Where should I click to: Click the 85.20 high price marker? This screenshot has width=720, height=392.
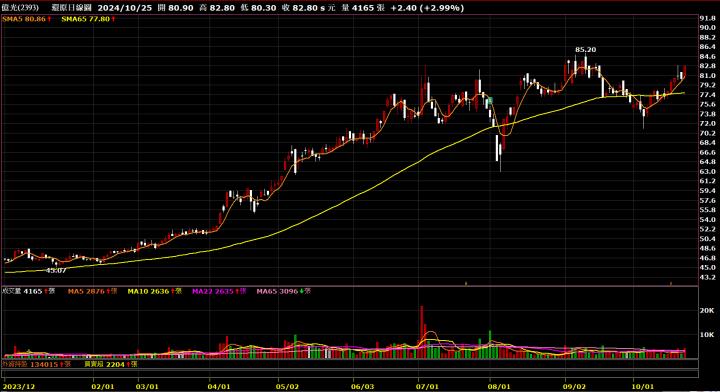coord(585,50)
